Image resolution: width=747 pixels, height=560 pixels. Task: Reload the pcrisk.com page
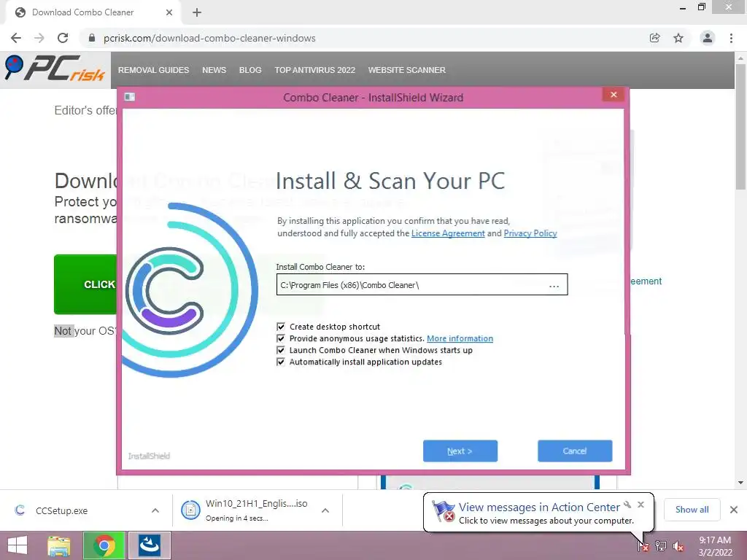63,38
